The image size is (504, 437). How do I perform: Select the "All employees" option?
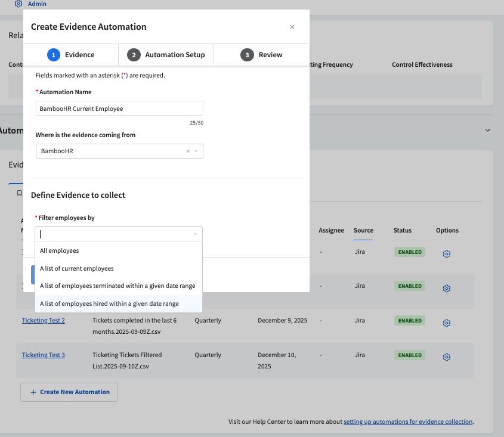(60, 251)
